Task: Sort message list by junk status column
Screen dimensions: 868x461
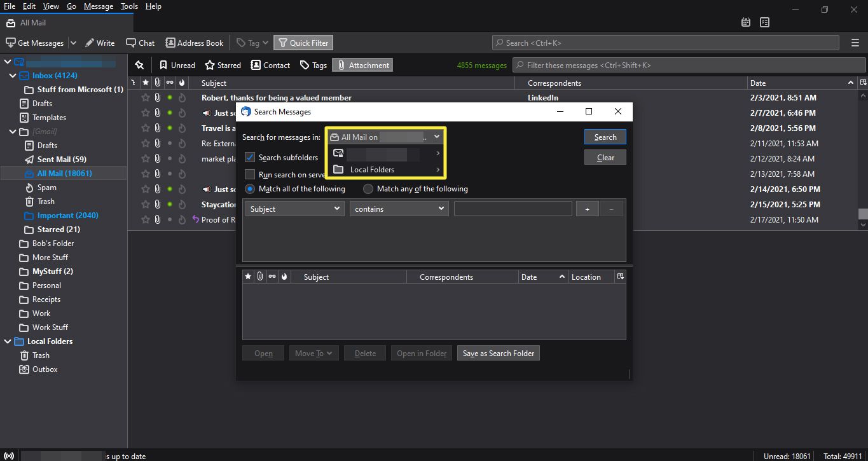Action: tap(182, 83)
